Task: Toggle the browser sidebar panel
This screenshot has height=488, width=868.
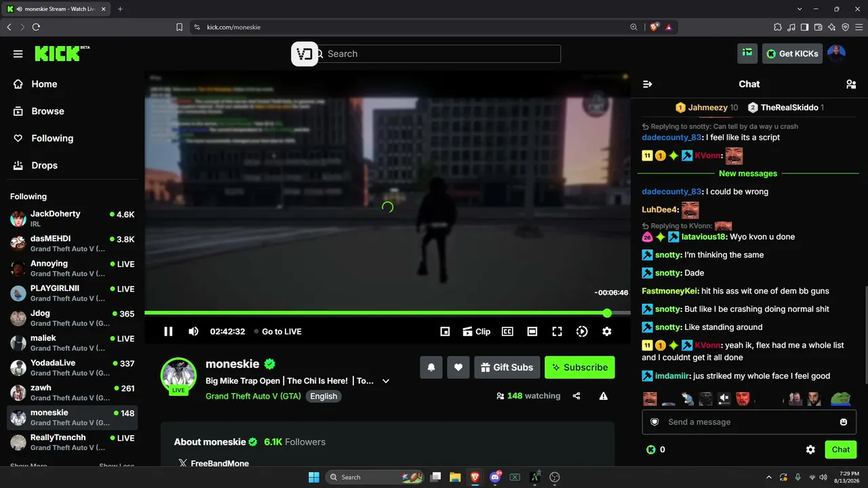Action: 805,27
